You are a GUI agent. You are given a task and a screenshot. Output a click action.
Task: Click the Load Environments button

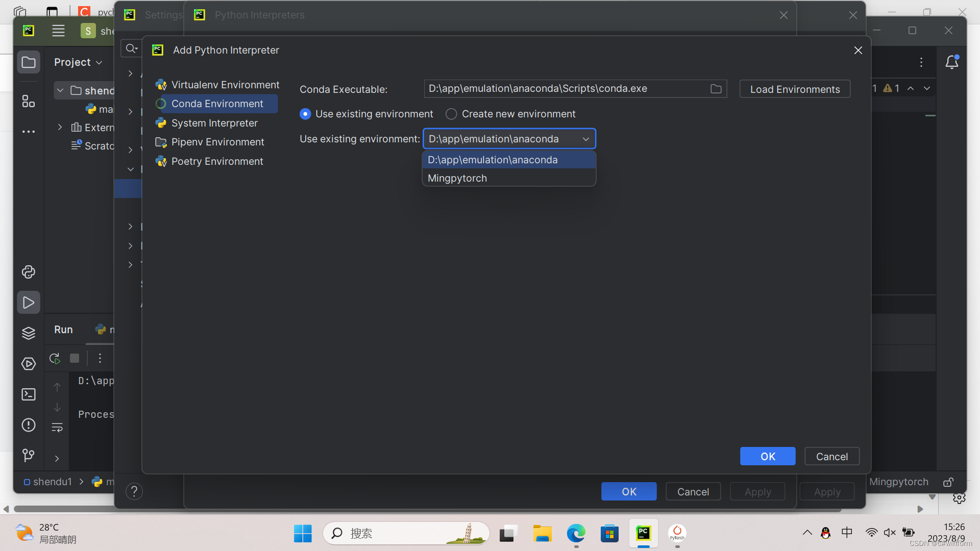[795, 89]
